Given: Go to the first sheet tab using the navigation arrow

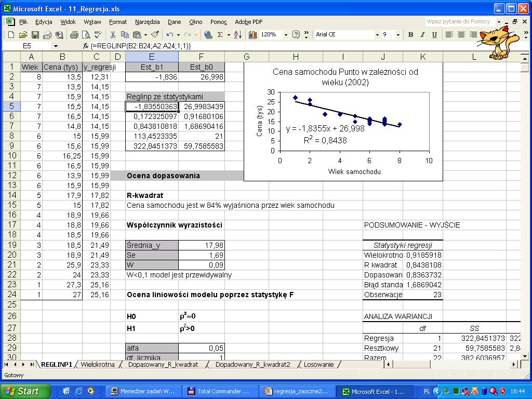Looking at the screenshot, I should (6, 364).
